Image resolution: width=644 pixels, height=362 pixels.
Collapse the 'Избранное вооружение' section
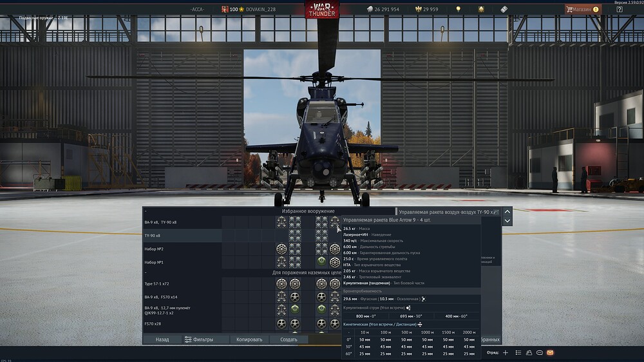(x=146, y=211)
